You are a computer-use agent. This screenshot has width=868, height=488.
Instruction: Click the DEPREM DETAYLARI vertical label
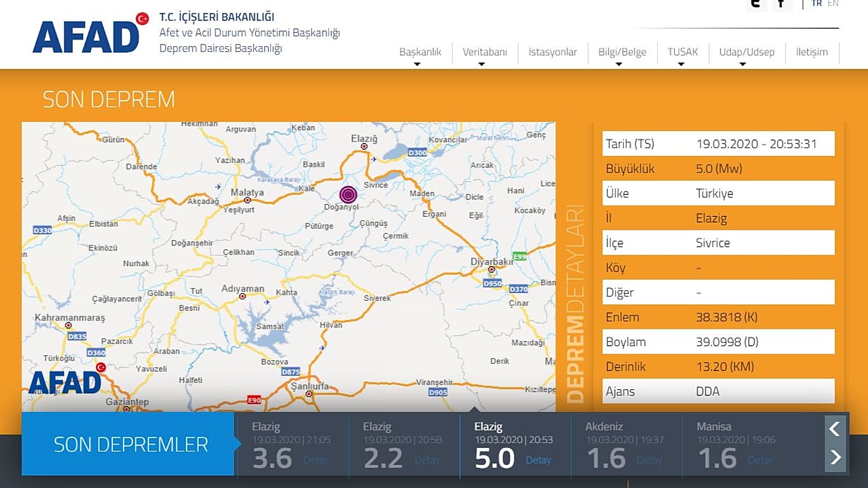574,304
